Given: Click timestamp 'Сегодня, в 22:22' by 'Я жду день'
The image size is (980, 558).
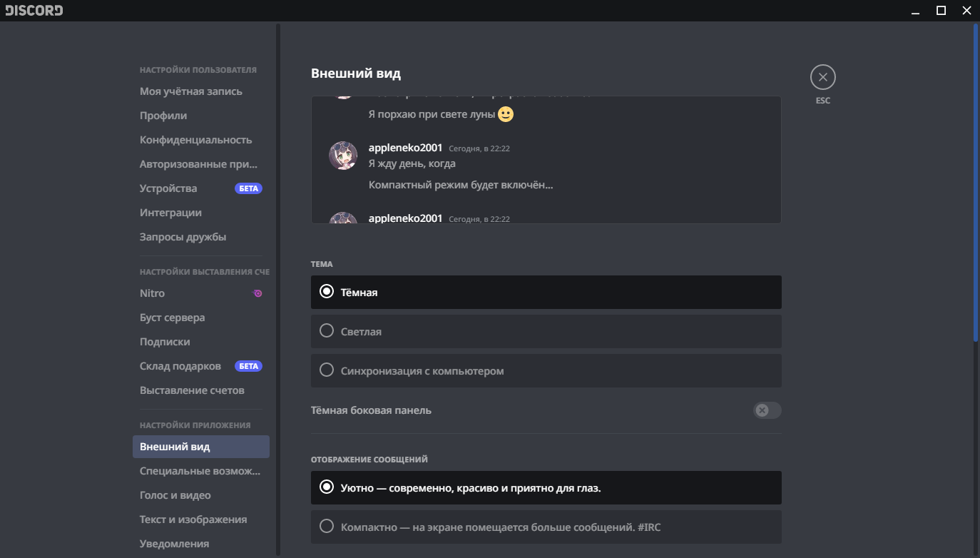Looking at the screenshot, I should pos(479,148).
